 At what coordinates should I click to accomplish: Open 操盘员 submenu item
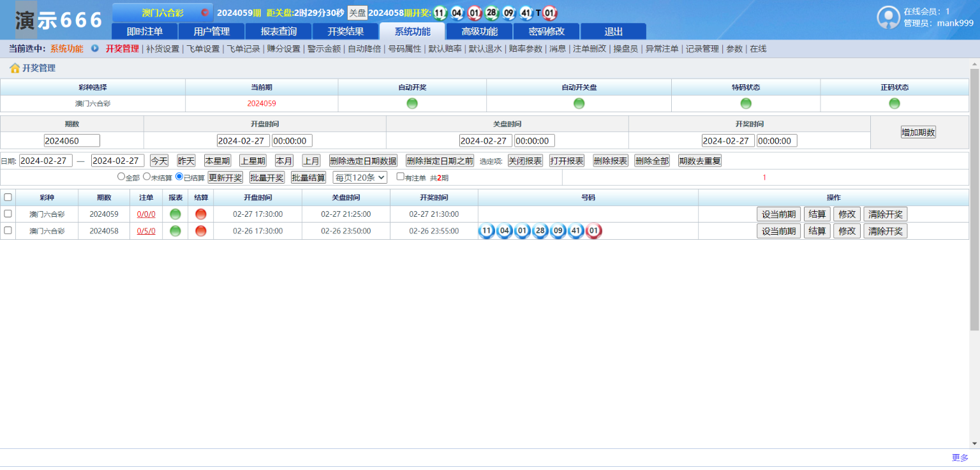626,48
